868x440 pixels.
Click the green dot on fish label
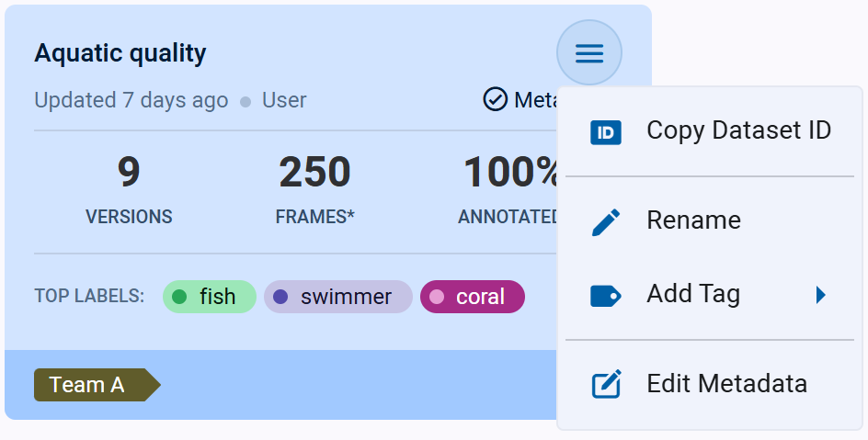pos(180,297)
